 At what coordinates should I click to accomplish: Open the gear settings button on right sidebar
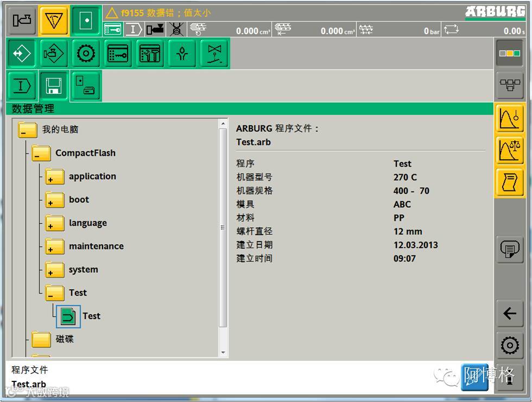coord(509,346)
